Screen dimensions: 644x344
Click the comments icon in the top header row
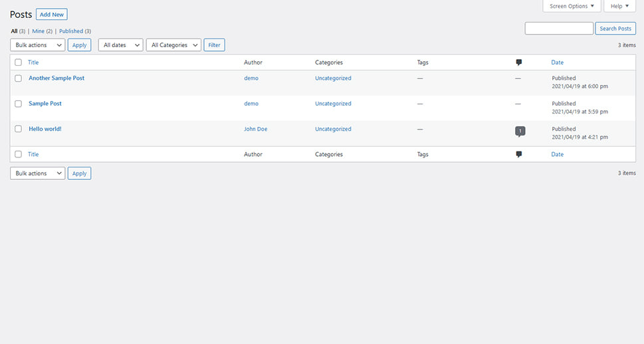519,62
